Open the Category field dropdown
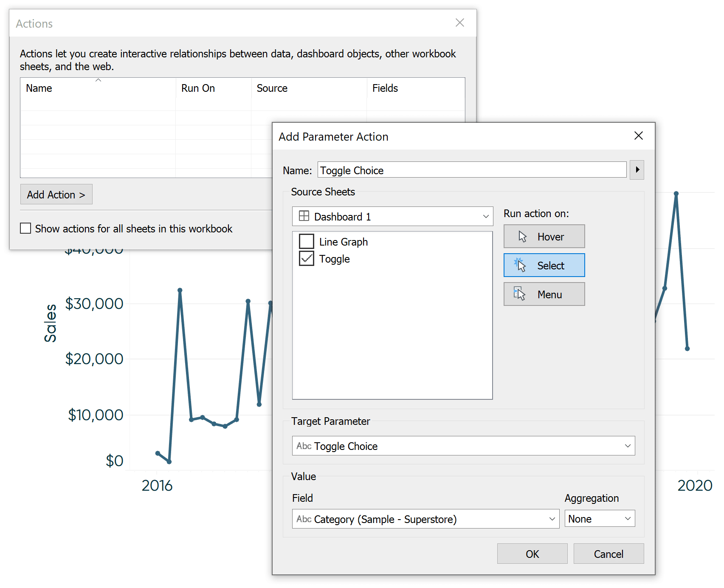 pyautogui.click(x=552, y=519)
